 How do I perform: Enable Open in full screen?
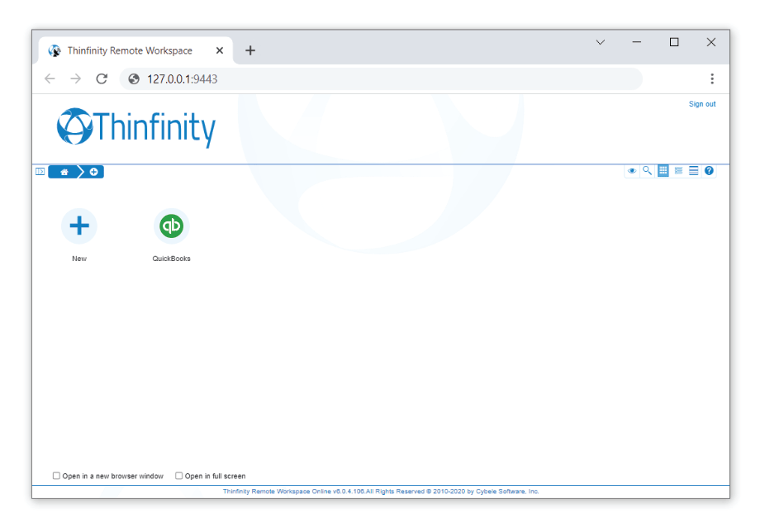click(179, 476)
